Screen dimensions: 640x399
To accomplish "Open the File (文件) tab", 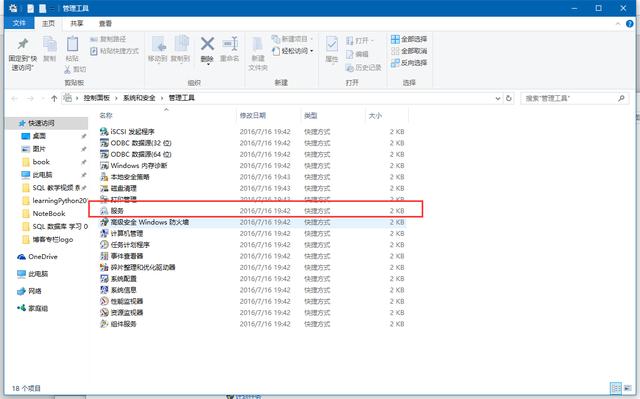I will [x=19, y=23].
